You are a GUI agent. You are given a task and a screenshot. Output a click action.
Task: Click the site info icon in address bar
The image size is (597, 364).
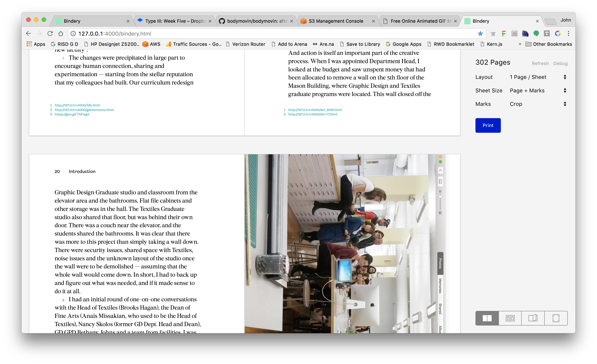pos(73,34)
